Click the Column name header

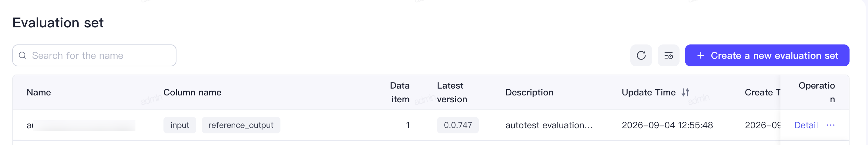tap(192, 92)
